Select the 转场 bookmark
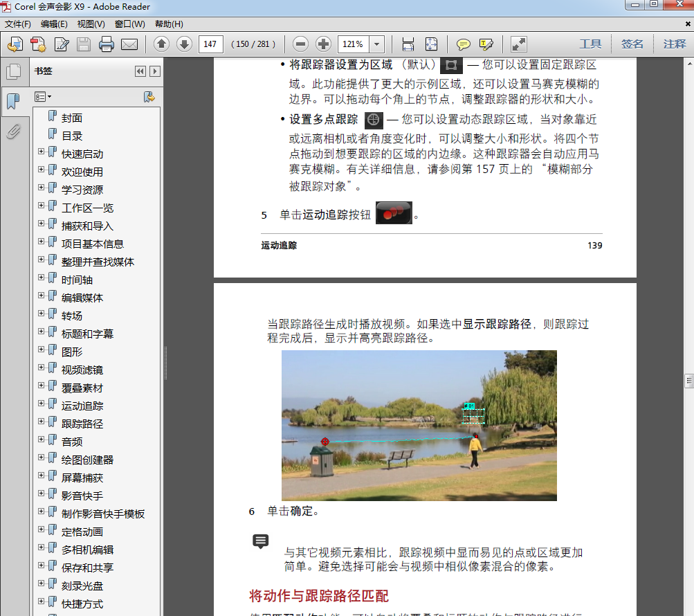The width and height of the screenshot is (694, 616). 72,316
